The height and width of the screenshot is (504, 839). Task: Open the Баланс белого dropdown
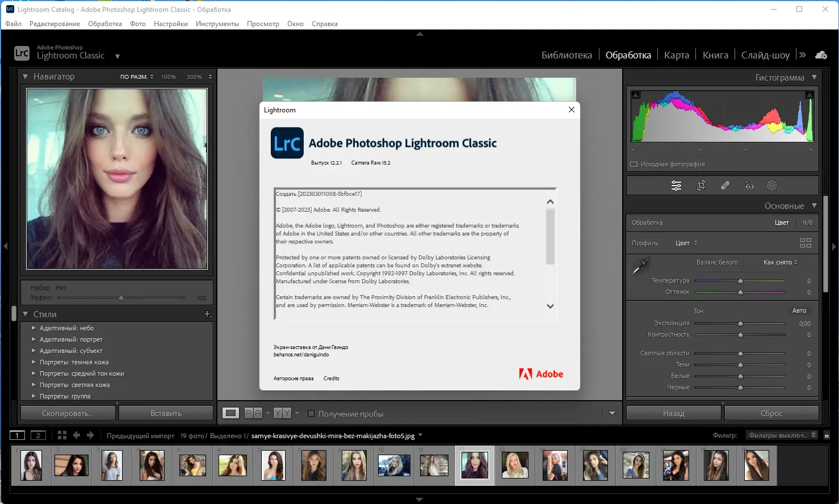780,262
